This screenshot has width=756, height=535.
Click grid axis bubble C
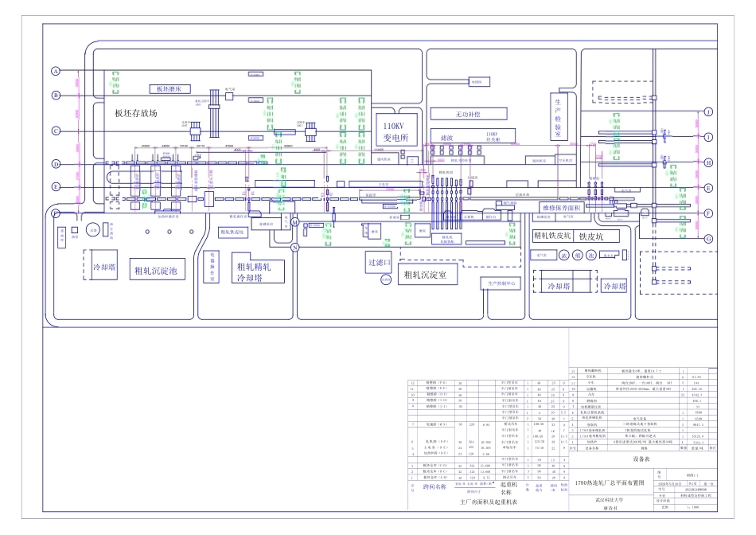56,131
